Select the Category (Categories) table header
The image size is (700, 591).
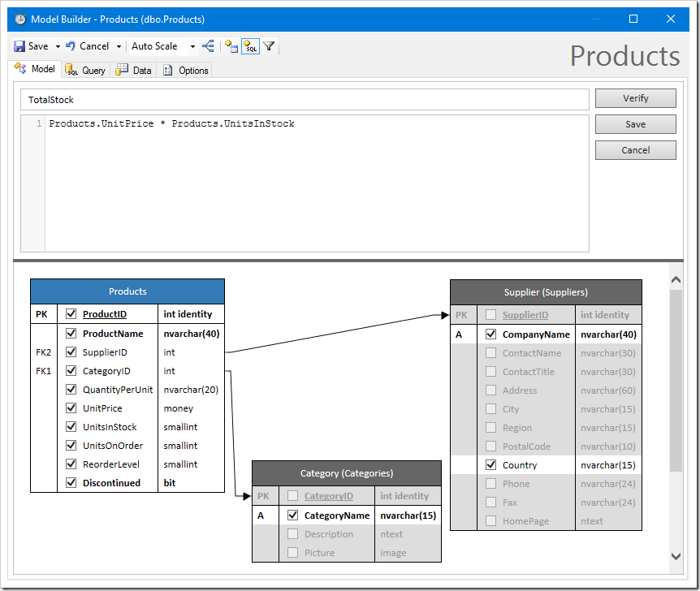[347, 473]
